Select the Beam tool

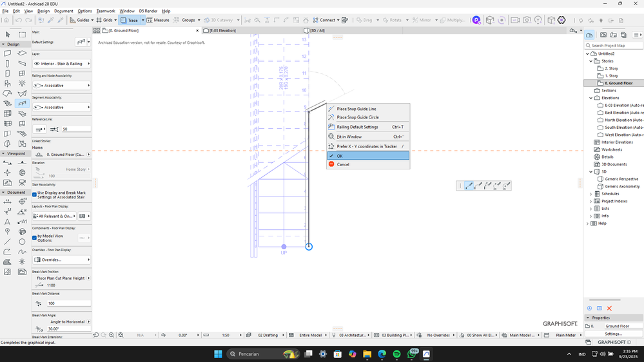[22, 64]
